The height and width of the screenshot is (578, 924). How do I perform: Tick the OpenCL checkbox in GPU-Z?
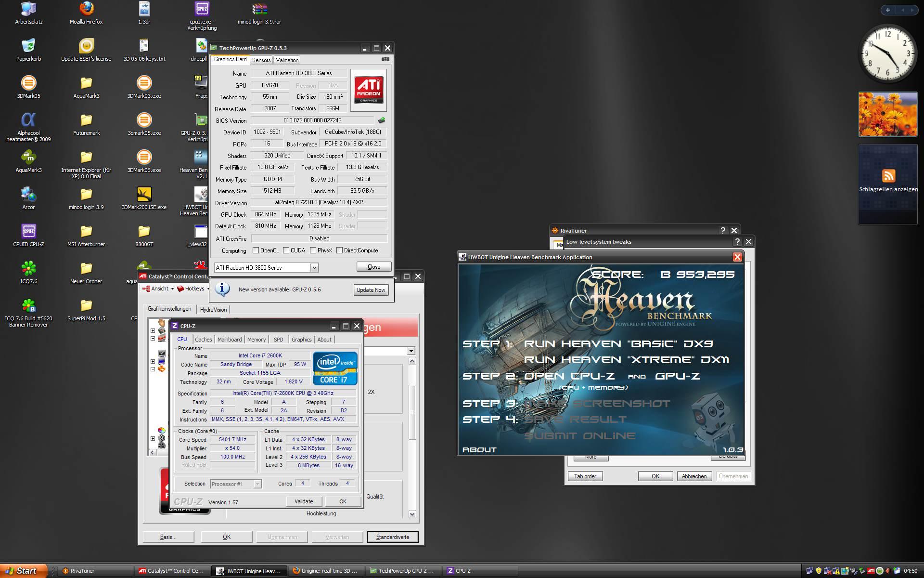[x=256, y=250]
